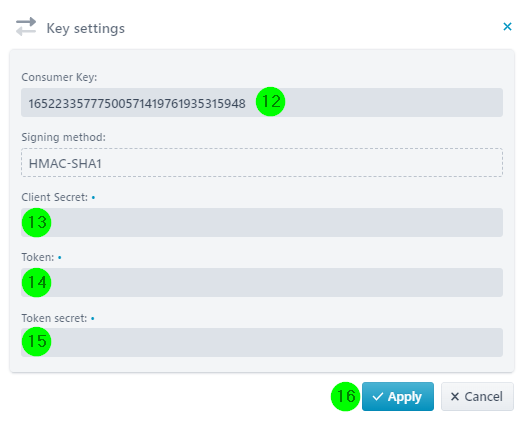Open the Signing method HMAC-SHA1 box

[262, 162]
